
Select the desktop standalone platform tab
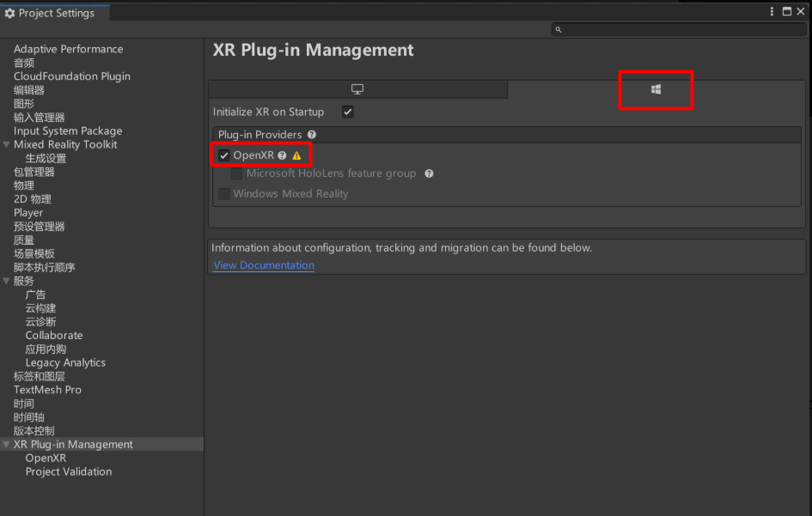click(x=357, y=89)
